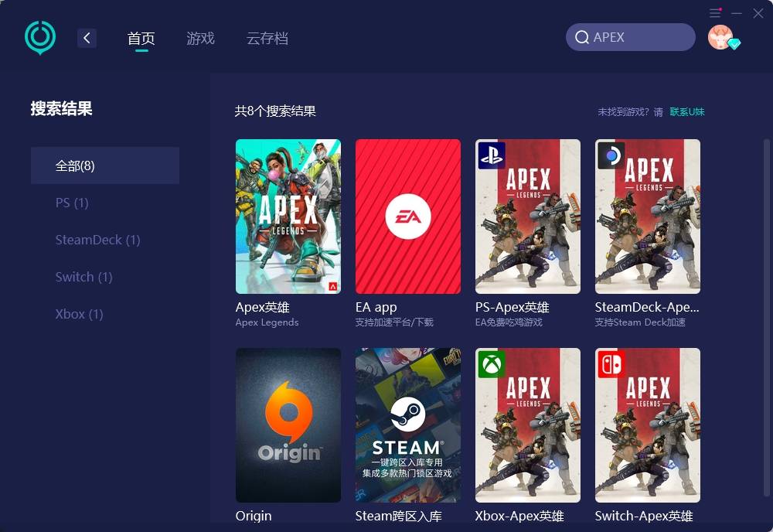Open the user avatar profile
The image size is (773, 532).
(x=720, y=37)
